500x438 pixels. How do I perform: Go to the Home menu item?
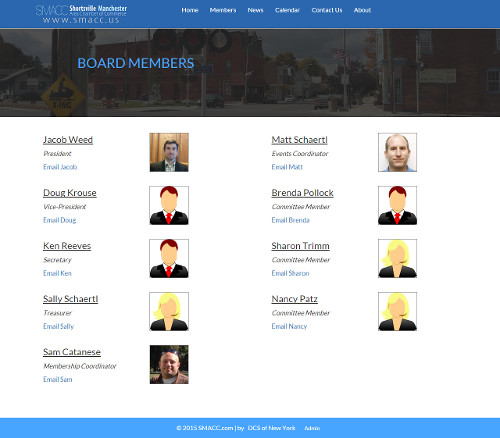click(190, 10)
